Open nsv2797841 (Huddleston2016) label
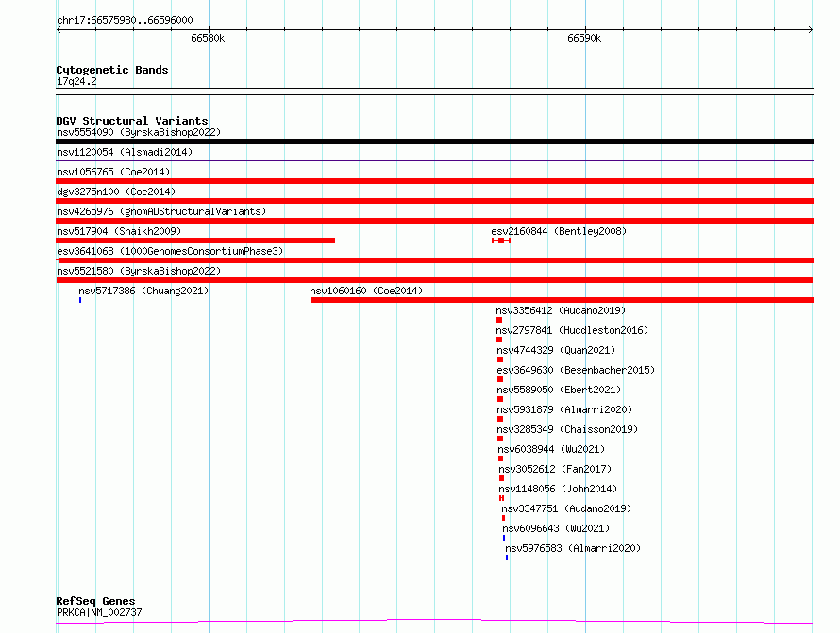 tap(572, 330)
